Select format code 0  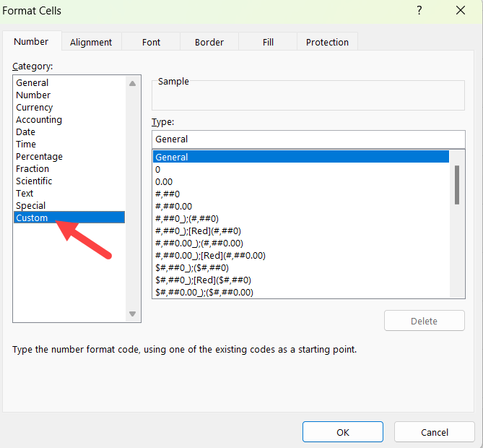(x=301, y=169)
